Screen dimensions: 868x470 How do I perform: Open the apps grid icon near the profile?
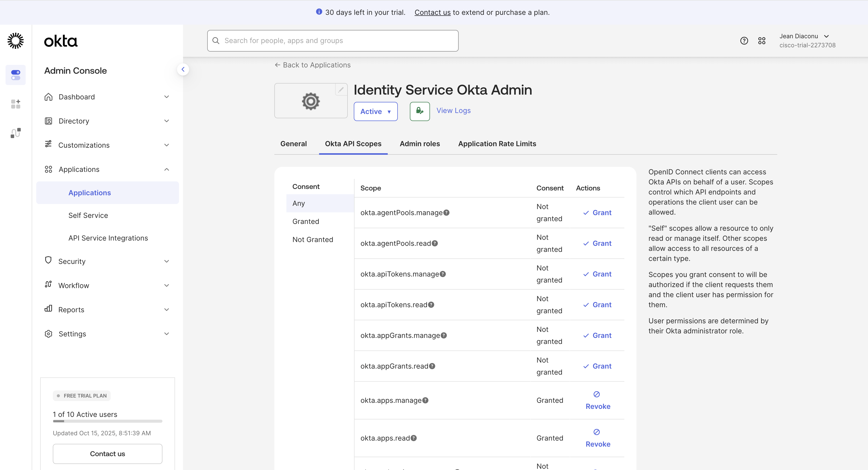click(x=762, y=41)
